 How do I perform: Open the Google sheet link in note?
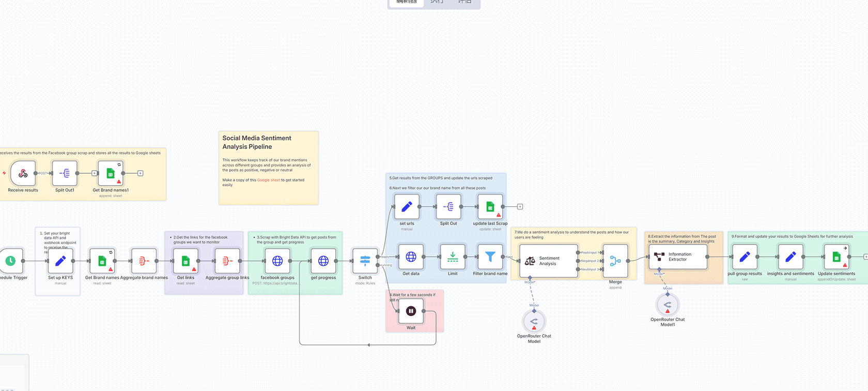tap(269, 180)
